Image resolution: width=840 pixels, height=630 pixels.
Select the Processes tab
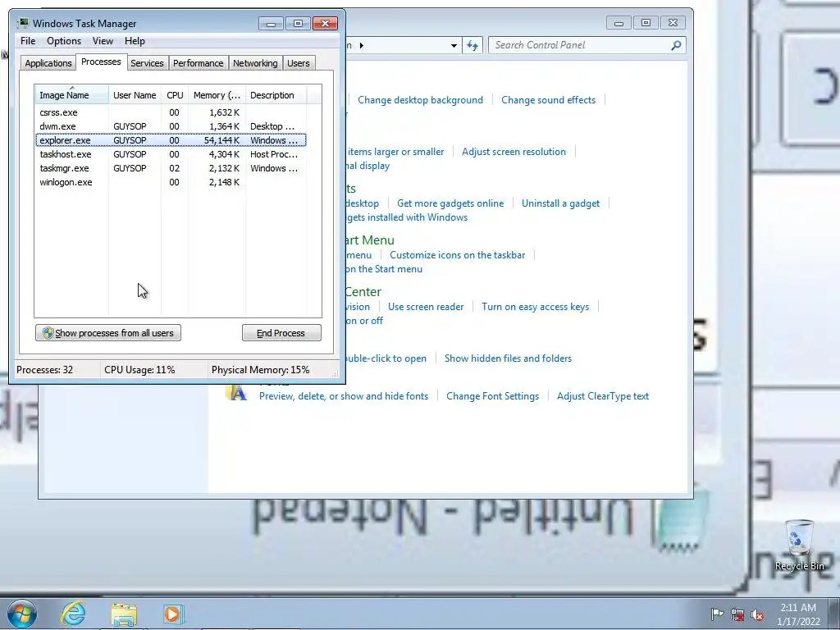coord(101,62)
